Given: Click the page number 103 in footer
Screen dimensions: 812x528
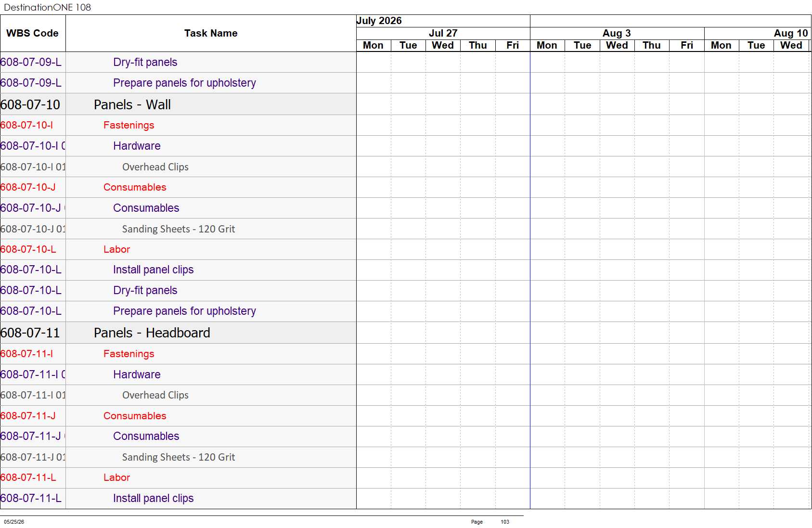Looking at the screenshot, I should [505, 522].
